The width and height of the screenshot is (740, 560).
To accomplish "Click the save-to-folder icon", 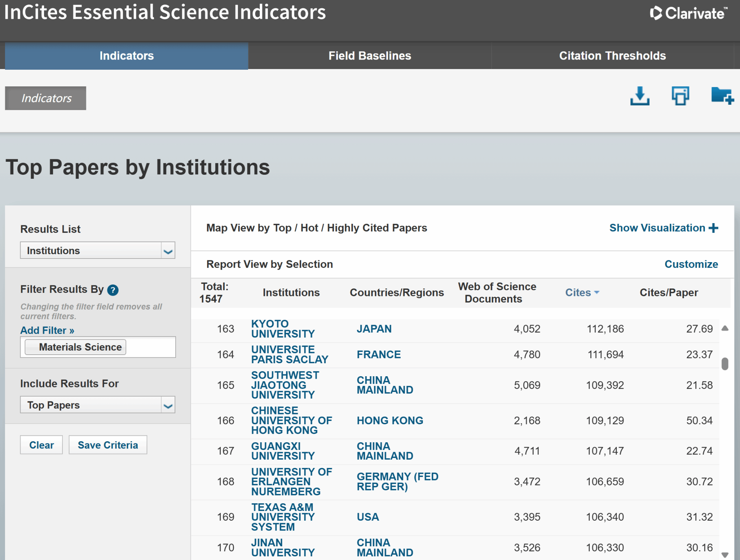I will pyautogui.click(x=722, y=96).
